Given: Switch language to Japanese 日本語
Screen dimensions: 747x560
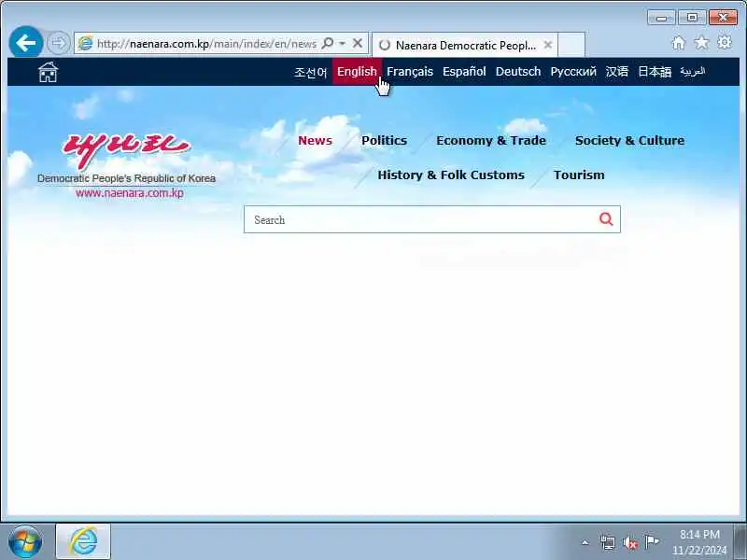Looking at the screenshot, I should (655, 72).
